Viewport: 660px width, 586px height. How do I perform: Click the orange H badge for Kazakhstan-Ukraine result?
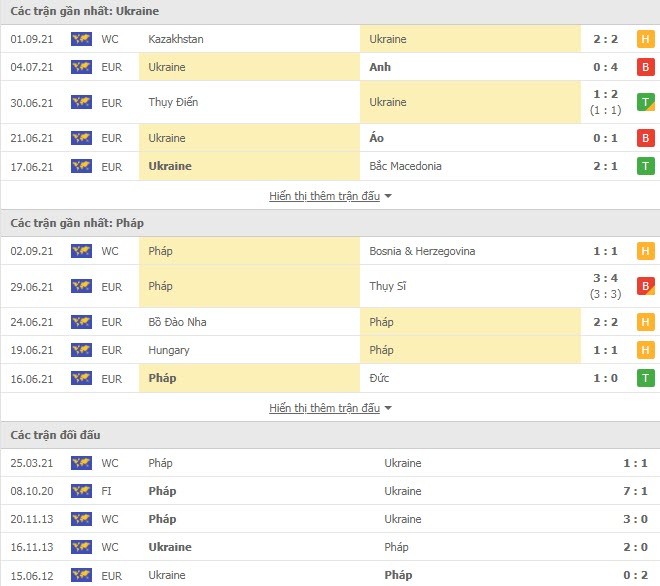[x=645, y=39]
